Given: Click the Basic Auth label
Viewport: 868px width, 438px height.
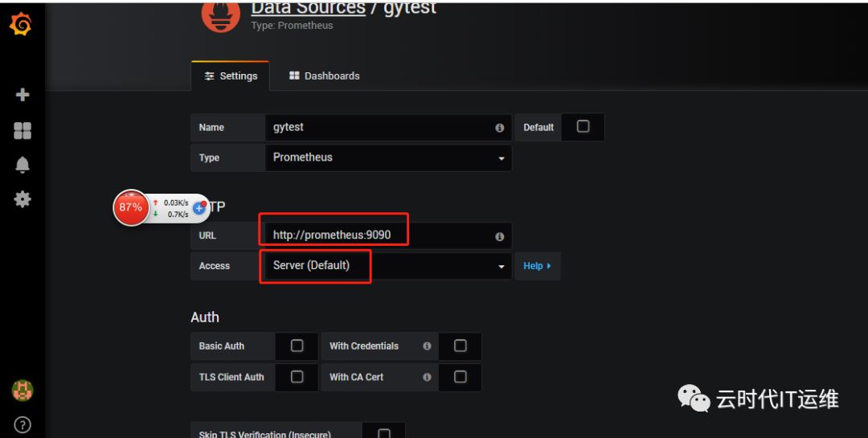Looking at the screenshot, I should [222, 346].
